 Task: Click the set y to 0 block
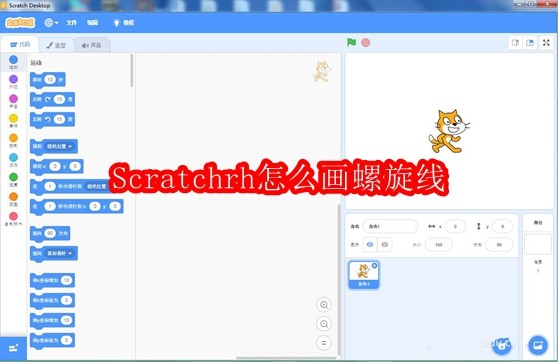52,340
